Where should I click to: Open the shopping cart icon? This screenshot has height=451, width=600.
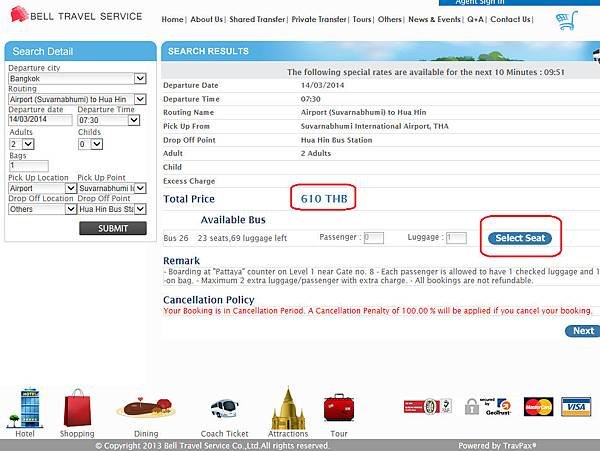[566, 20]
